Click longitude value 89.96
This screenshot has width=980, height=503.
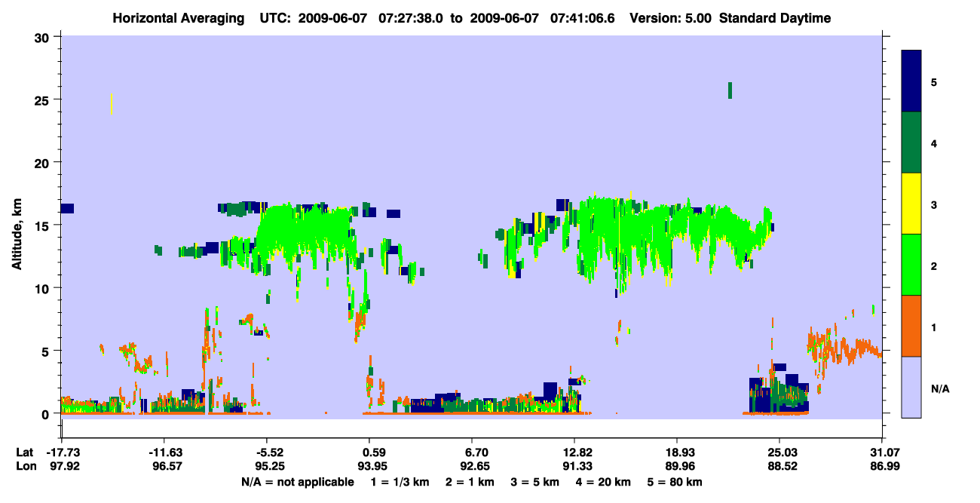coord(678,466)
